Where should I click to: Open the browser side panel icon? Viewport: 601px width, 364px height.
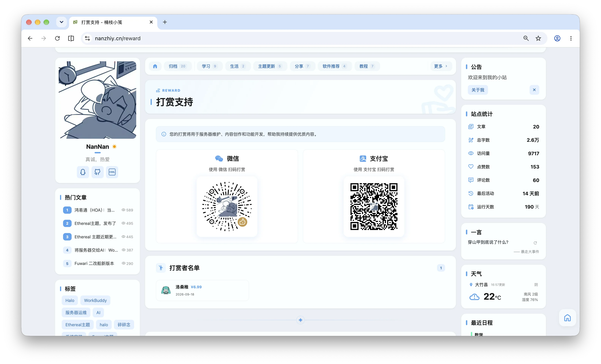pos(71,38)
